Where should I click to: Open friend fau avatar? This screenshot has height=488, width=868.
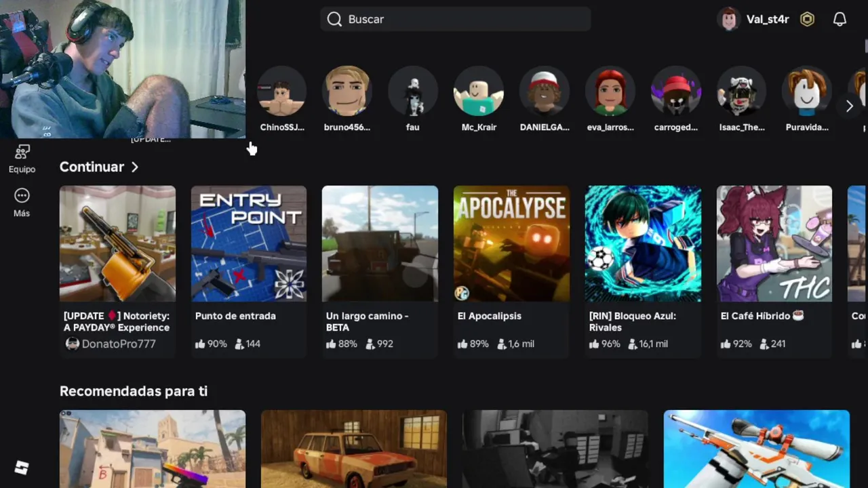click(x=413, y=91)
